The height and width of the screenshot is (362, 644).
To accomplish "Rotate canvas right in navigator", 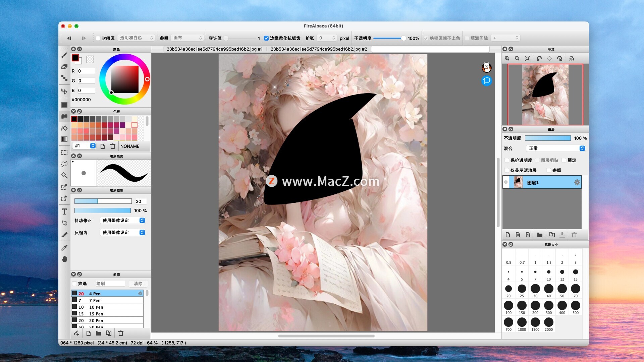I will pos(559,58).
